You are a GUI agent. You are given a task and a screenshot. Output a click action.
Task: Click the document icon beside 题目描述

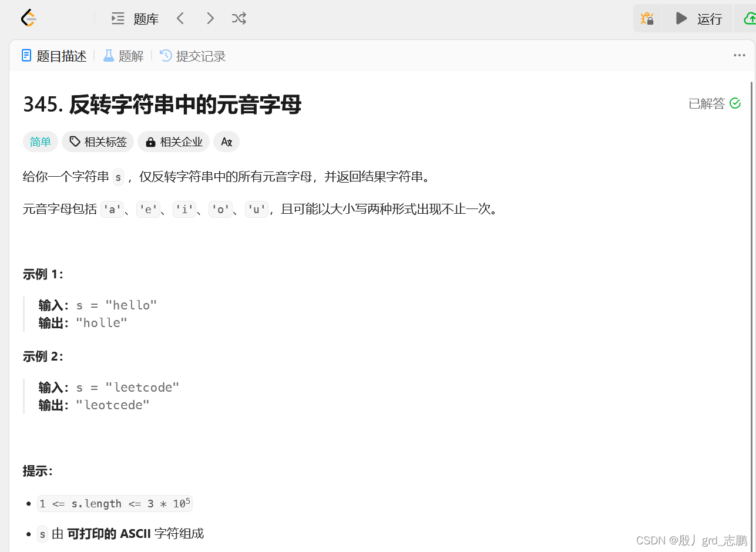point(26,55)
